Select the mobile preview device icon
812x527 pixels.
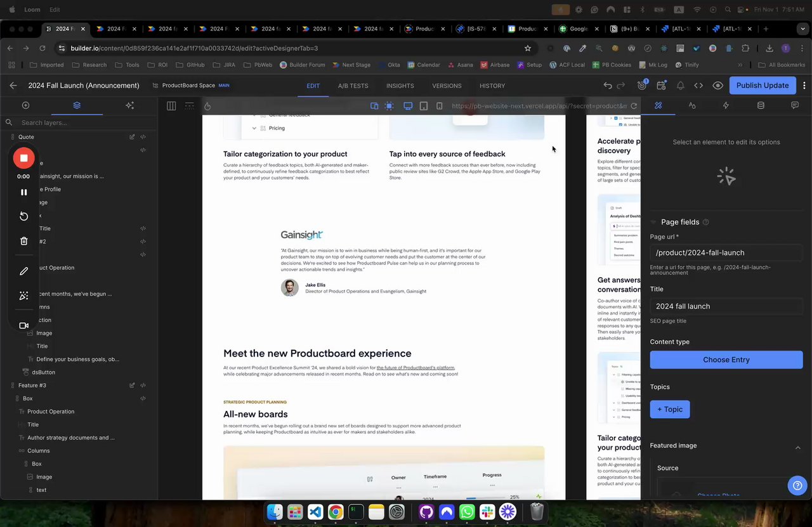pyautogui.click(x=440, y=106)
